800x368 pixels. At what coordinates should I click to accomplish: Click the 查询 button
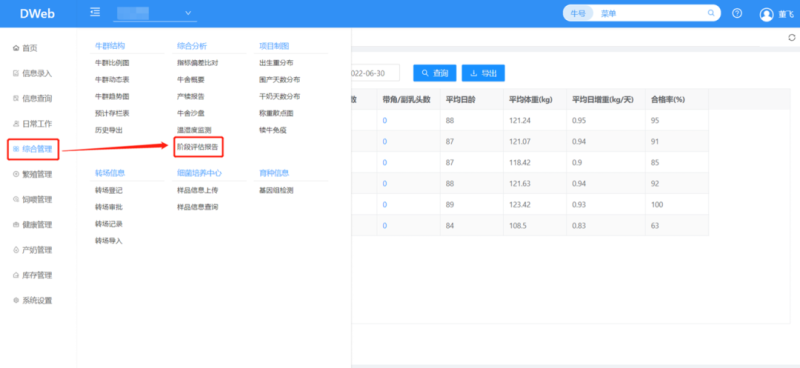pyautogui.click(x=435, y=73)
